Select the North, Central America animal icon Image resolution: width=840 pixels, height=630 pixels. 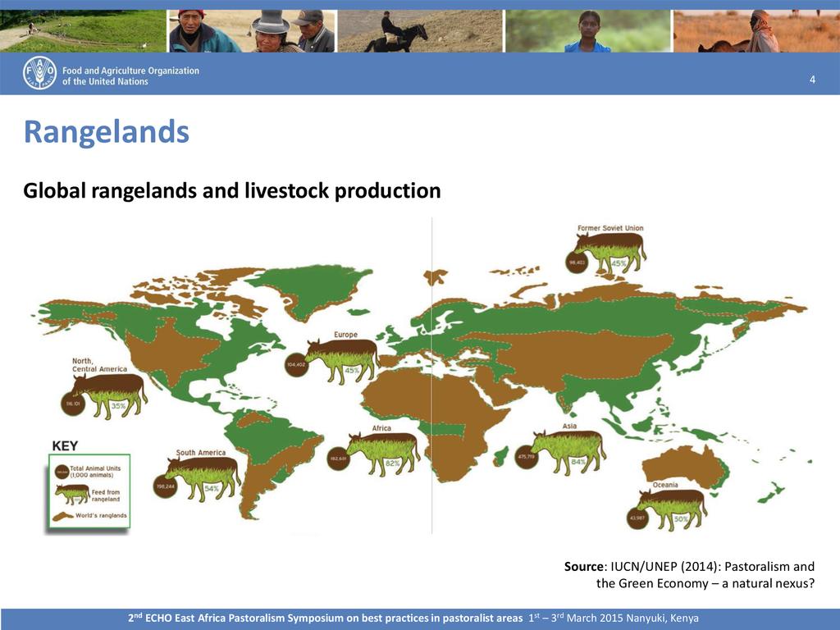coord(110,395)
